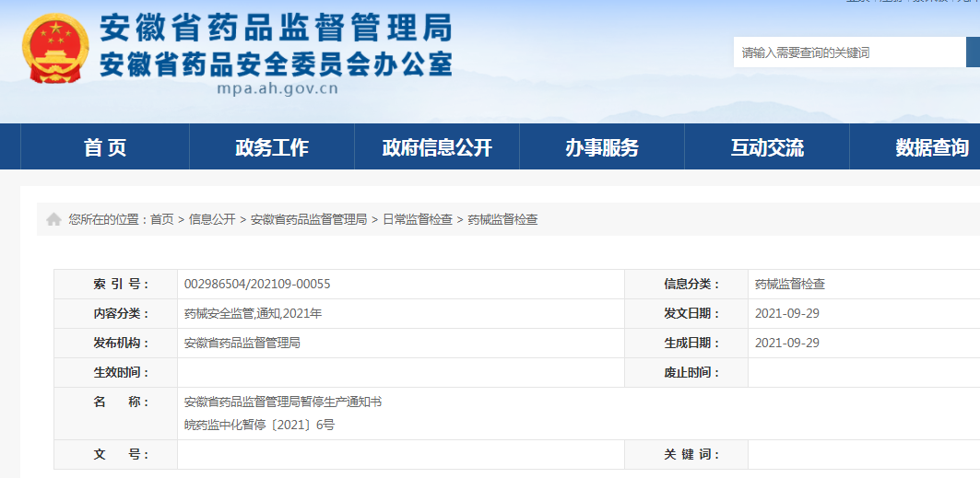Open 药械监督检查 breadcrumb link

pyautogui.click(x=503, y=219)
